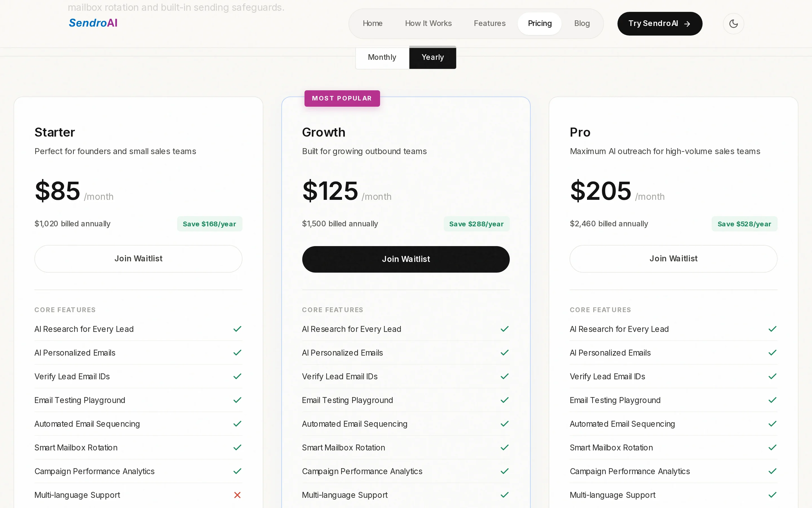Click Starter's checkmark for AI Research for Every Lead
The image size is (812, 508).
237,329
